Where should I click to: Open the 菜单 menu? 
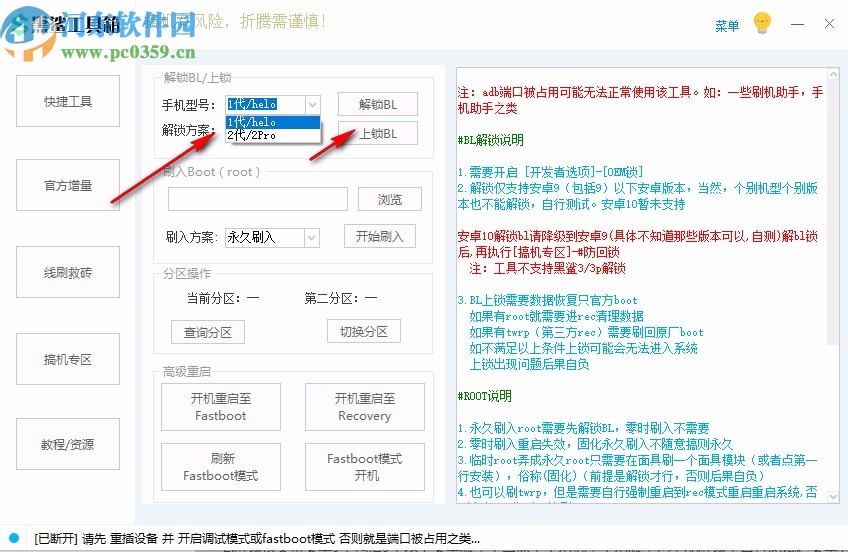[x=727, y=25]
